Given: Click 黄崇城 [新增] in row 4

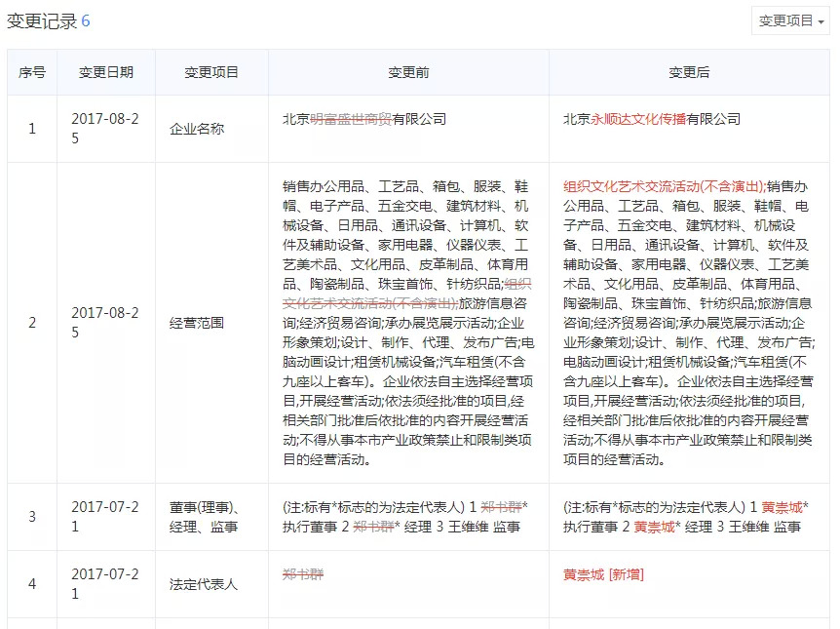Looking at the screenshot, I should (603, 574).
